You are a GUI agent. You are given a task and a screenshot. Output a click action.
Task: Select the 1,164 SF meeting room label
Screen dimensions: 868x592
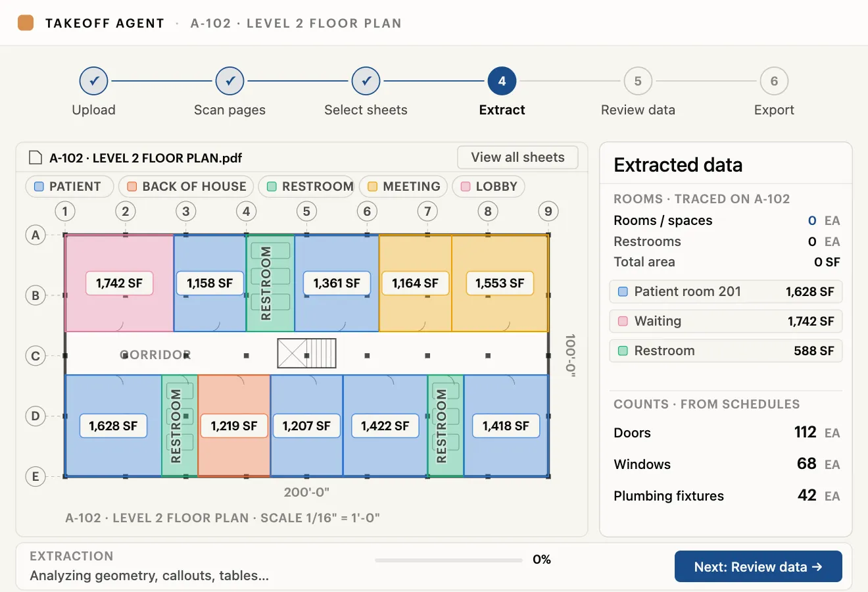click(415, 284)
